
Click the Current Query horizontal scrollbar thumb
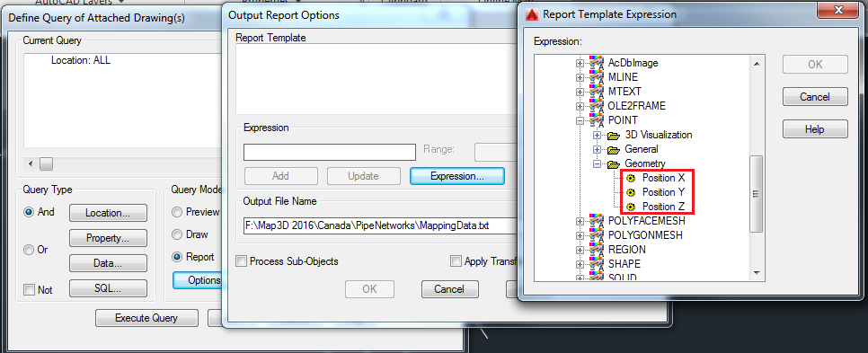pyautogui.click(x=47, y=163)
